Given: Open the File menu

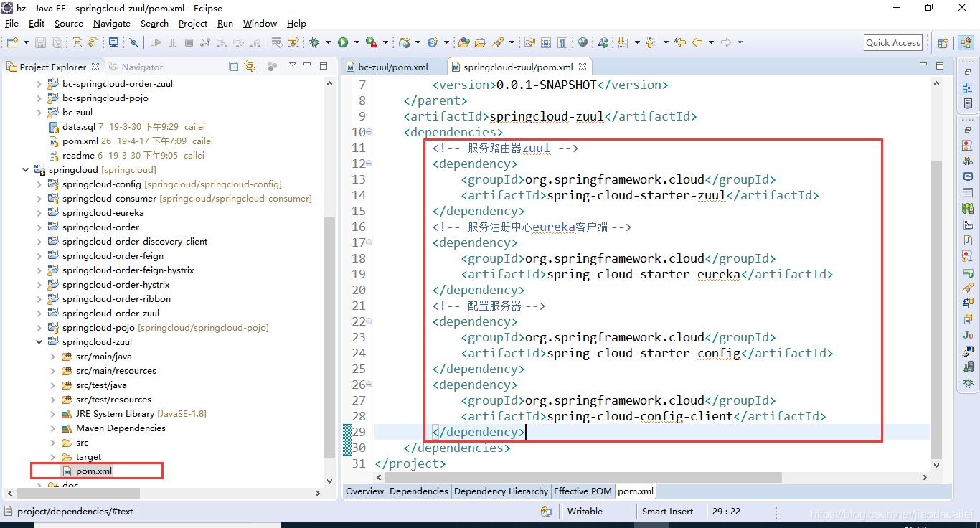Looking at the screenshot, I should click(x=11, y=24).
